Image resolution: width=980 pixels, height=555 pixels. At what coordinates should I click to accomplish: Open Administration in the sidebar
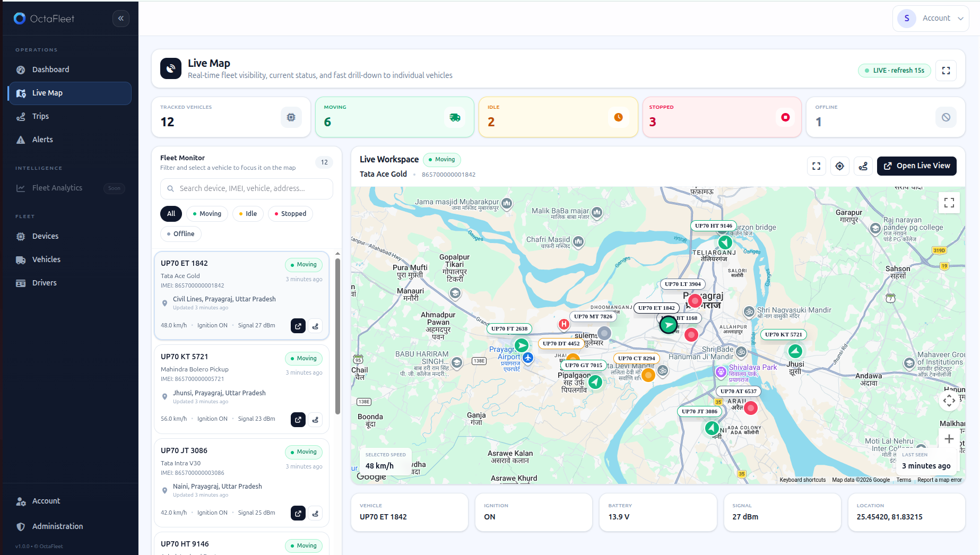(70, 526)
